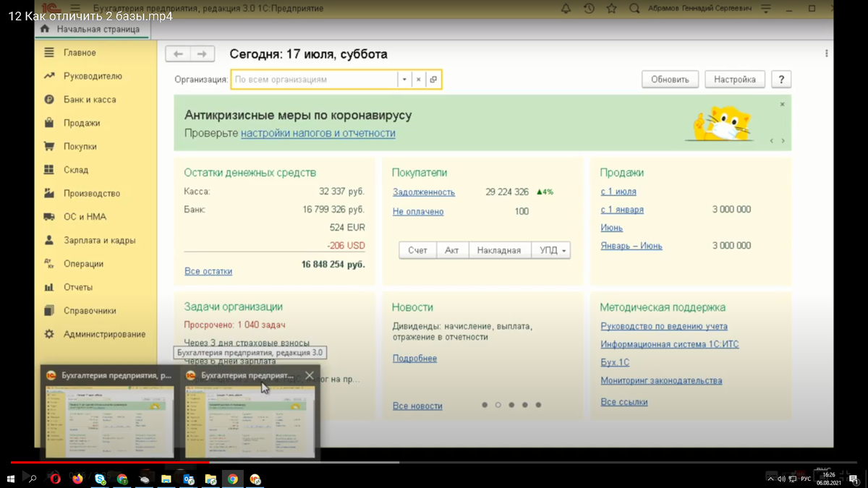The image size is (868, 488).
Task: Open news Подробнее link
Action: coord(414,359)
